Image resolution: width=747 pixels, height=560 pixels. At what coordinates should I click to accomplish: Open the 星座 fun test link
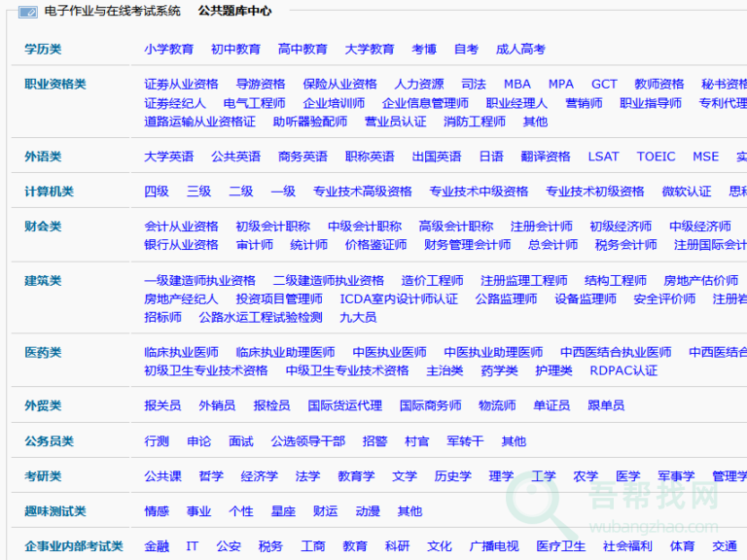(x=283, y=511)
